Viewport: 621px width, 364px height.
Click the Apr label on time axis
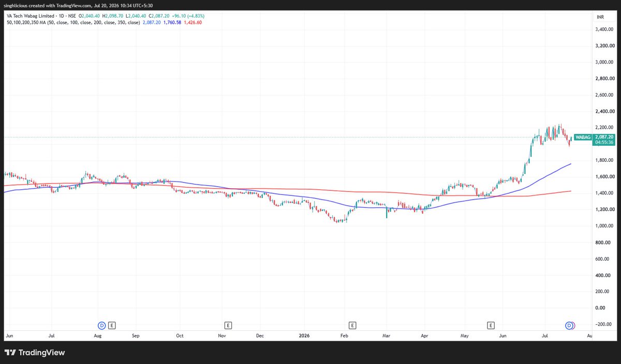coord(424,336)
